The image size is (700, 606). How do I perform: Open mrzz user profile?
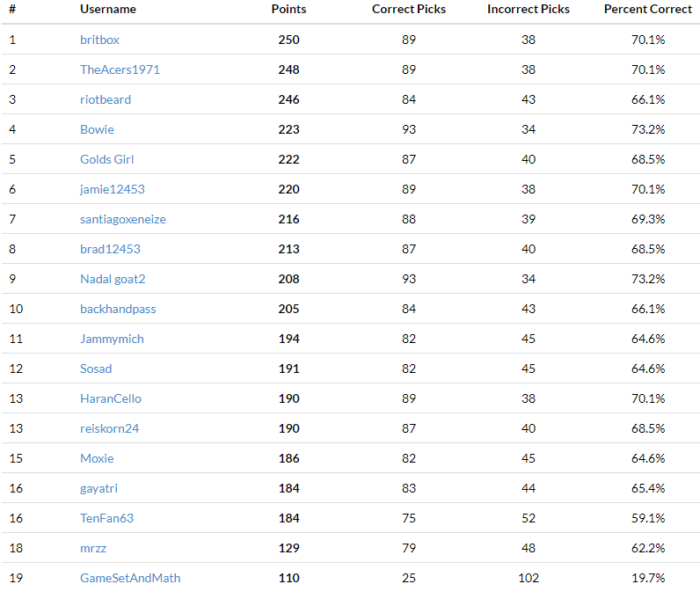click(x=93, y=548)
